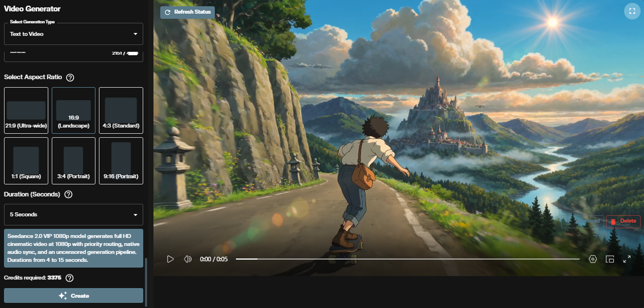
Task: Expand preview with top-right fullscreen icon
Action: [x=632, y=11]
